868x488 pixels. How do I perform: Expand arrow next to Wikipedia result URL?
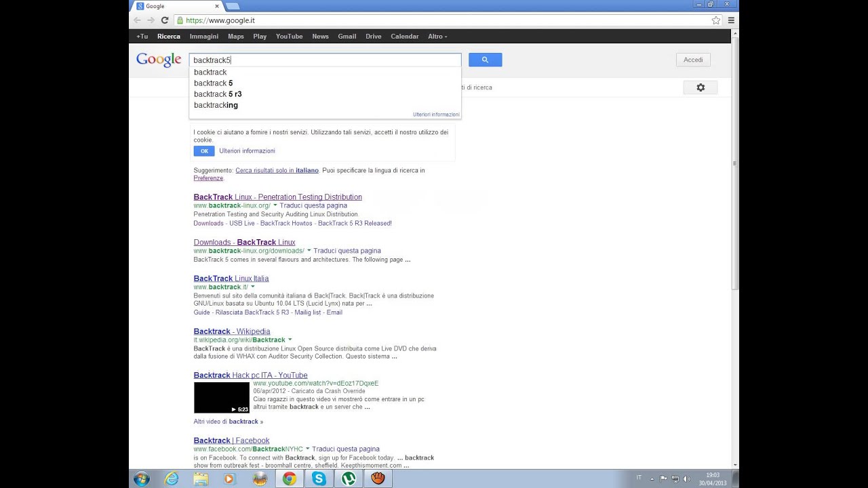tap(290, 340)
